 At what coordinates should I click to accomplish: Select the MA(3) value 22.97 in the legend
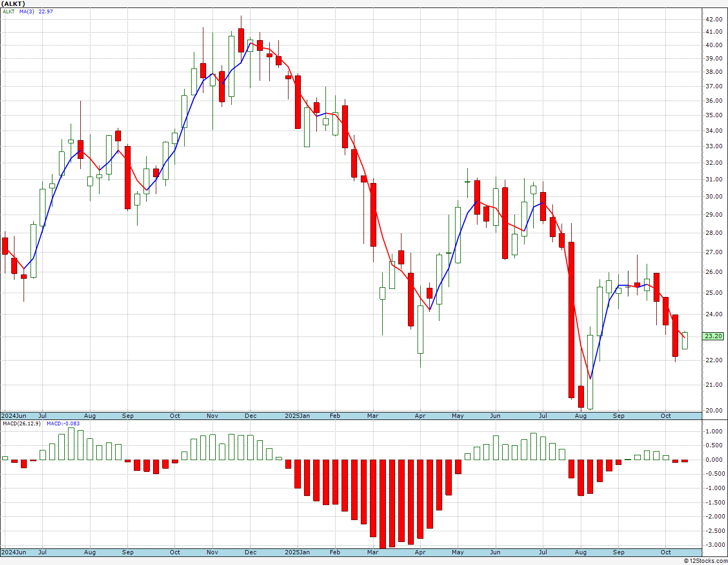point(46,11)
